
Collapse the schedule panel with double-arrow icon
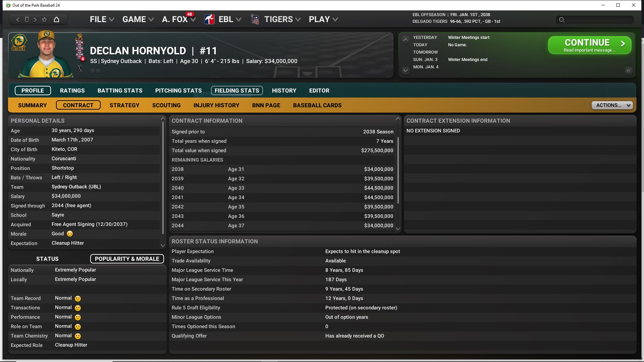(628, 71)
